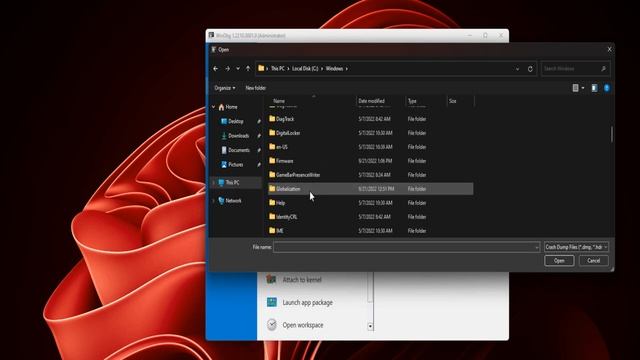Click the Windows breadcrumb segment
Screen dimensions: 640x360
[334, 69]
